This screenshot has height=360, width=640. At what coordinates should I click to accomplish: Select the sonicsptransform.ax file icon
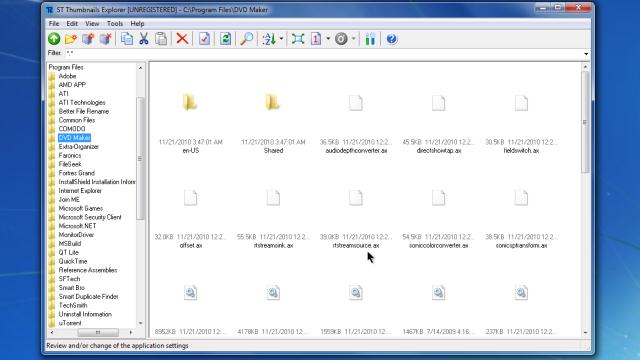[521, 198]
